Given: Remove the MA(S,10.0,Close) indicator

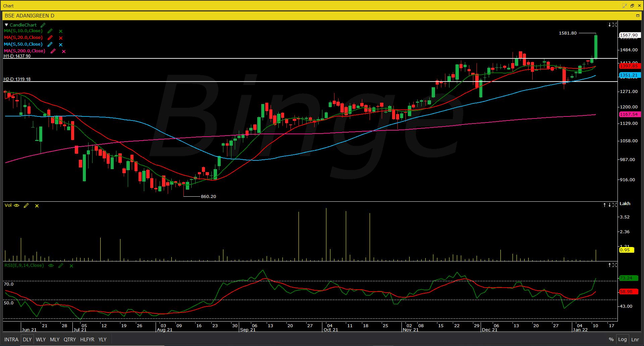Looking at the screenshot, I should (61, 31).
